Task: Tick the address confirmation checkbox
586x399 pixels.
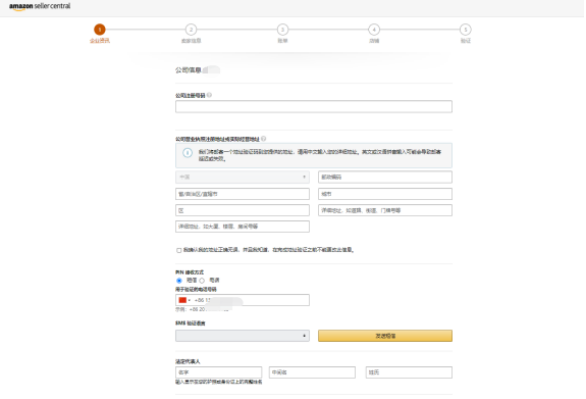Action: [x=179, y=250]
